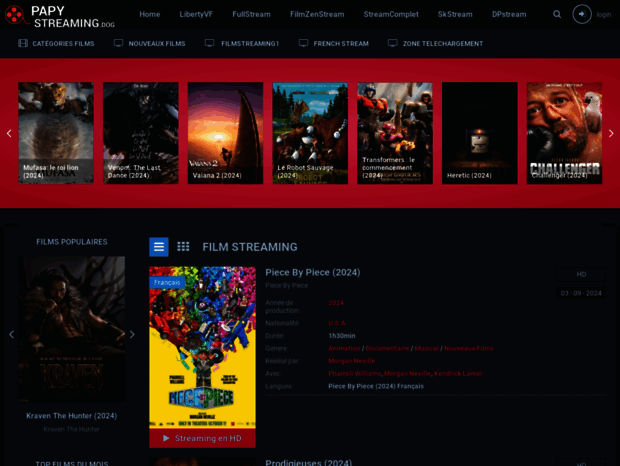
Task: Open Transformers: le commencement poster
Action: [x=395, y=133]
